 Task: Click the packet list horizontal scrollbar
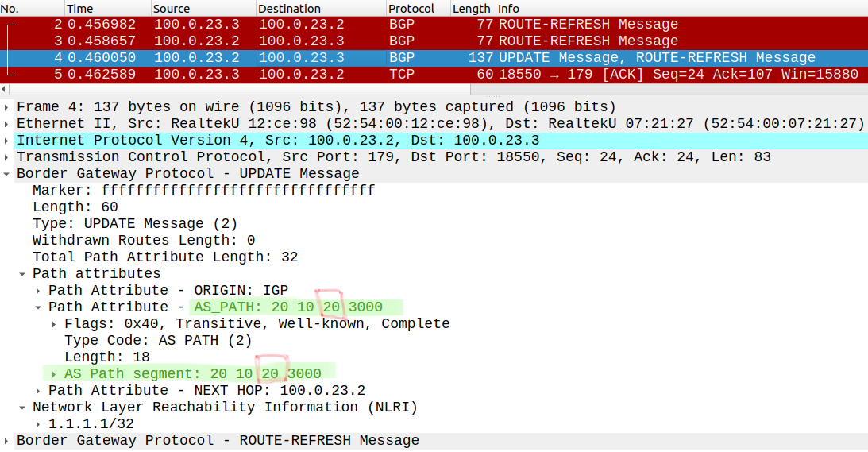pos(239,89)
